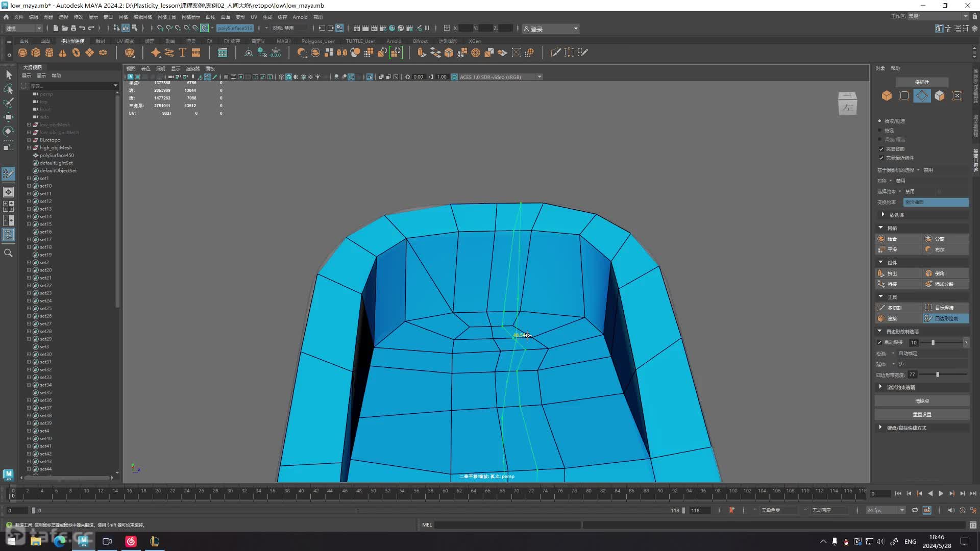Viewport: 980px width, 551px height.
Task: Click the polygon cone shelf icon
Action: tap(63, 53)
